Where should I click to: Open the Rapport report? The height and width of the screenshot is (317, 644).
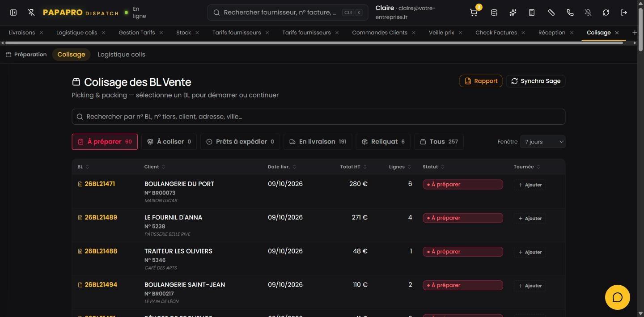[481, 81]
